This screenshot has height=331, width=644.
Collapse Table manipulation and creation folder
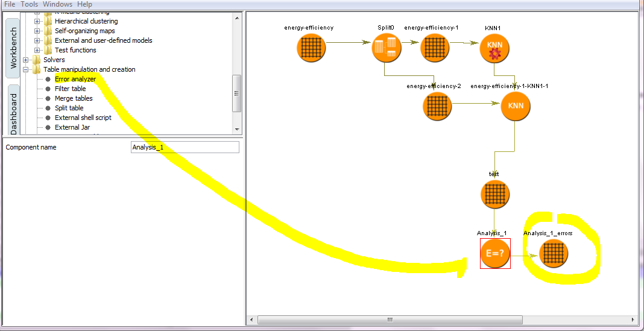pos(26,69)
